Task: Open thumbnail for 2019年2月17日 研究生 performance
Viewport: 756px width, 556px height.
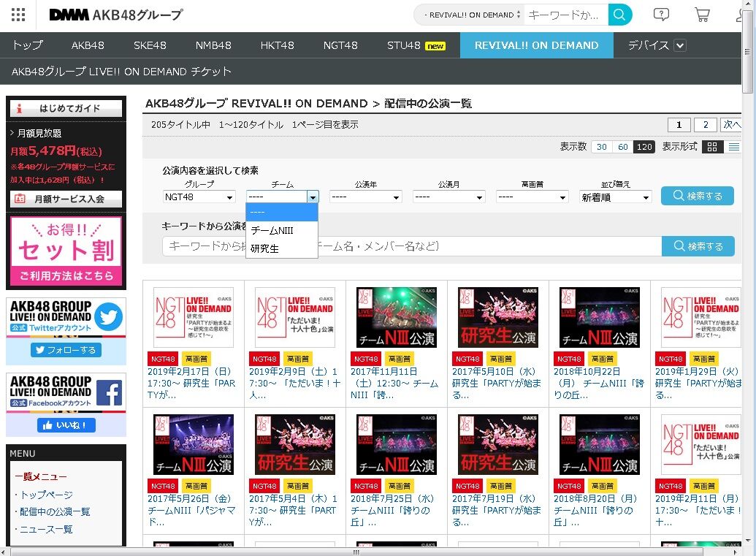Action: [194, 317]
